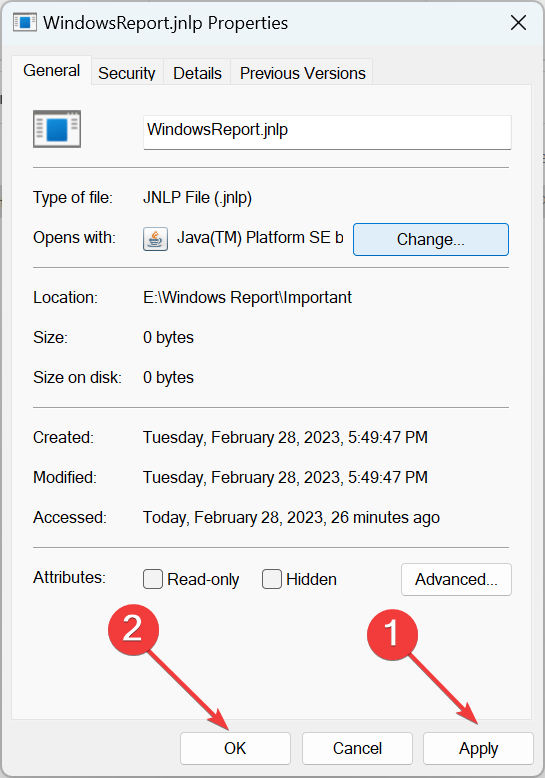Toggle the Hidden attribute checkbox
Viewport: 545px width, 778px height.
(272, 579)
